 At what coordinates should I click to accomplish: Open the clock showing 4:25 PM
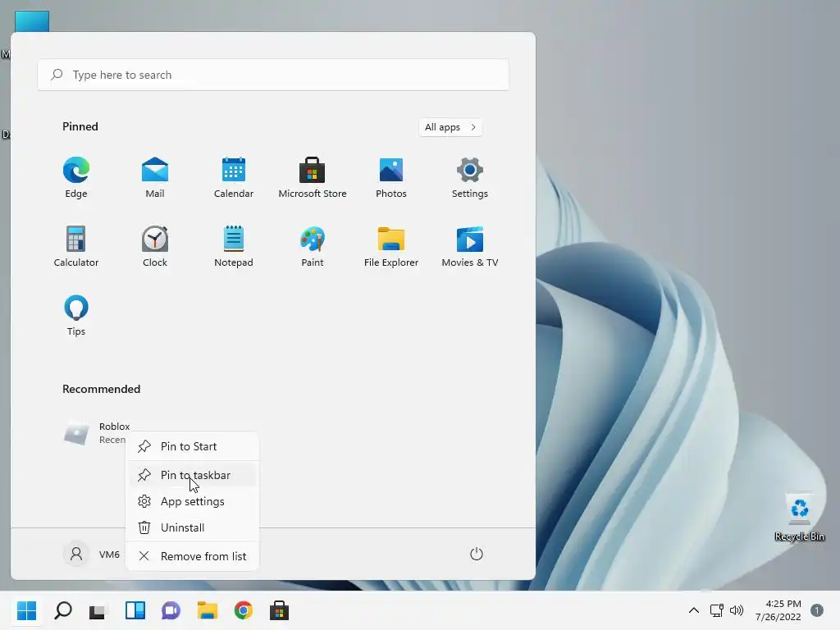click(x=778, y=610)
